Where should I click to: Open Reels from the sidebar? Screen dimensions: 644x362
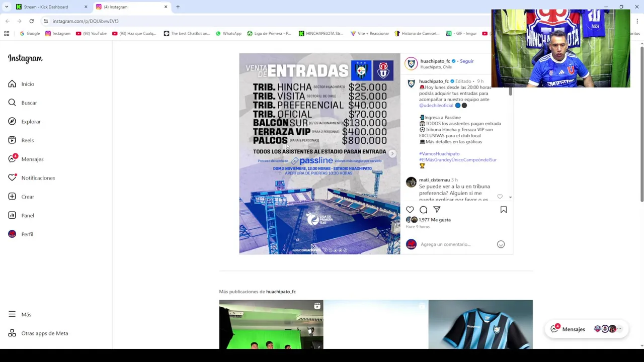(21, 140)
